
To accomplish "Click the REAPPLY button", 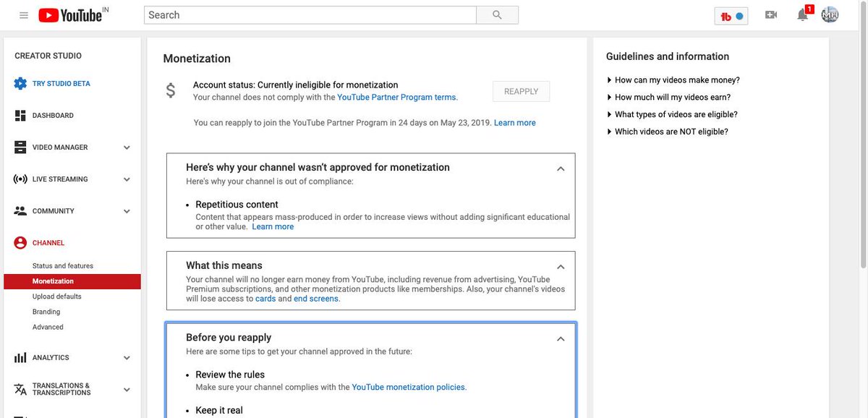I will pyautogui.click(x=521, y=91).
